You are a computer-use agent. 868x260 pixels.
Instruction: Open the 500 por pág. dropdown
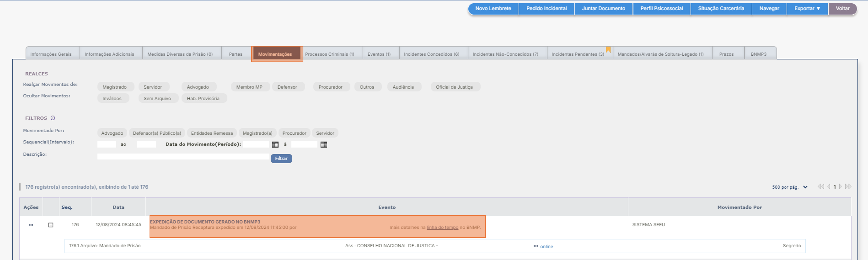coord(789,187)
